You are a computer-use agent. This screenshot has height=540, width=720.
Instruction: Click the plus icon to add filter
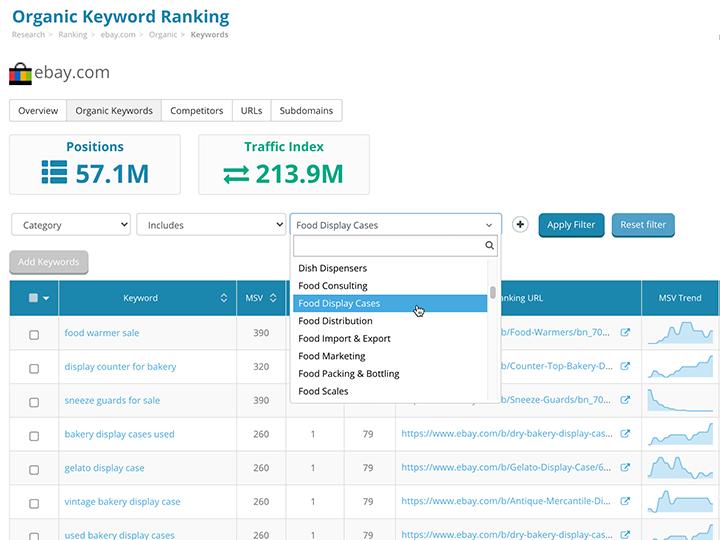(520, 225)
